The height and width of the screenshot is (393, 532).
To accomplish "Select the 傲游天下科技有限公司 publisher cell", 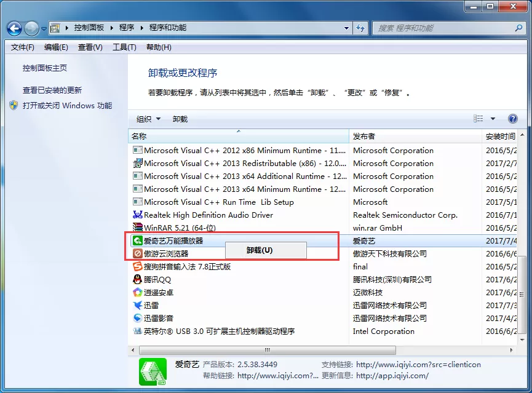I will [390, 253].
